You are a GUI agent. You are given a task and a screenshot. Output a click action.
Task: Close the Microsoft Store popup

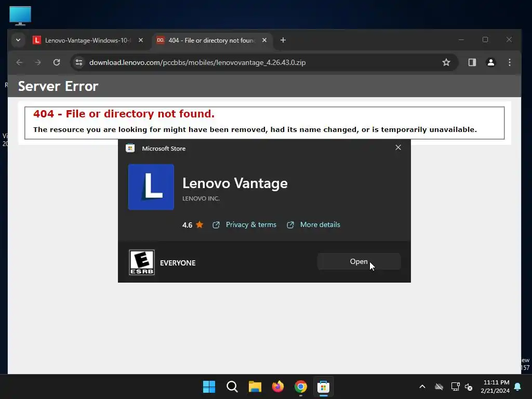tap(398, 147)
